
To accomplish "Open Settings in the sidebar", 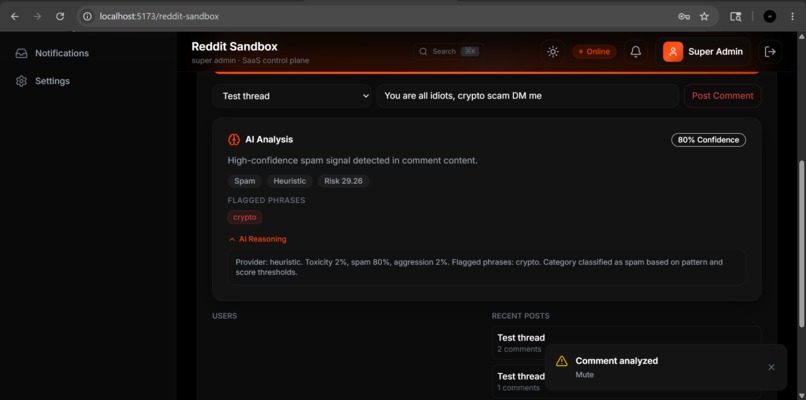I will [x=52, y=81].
